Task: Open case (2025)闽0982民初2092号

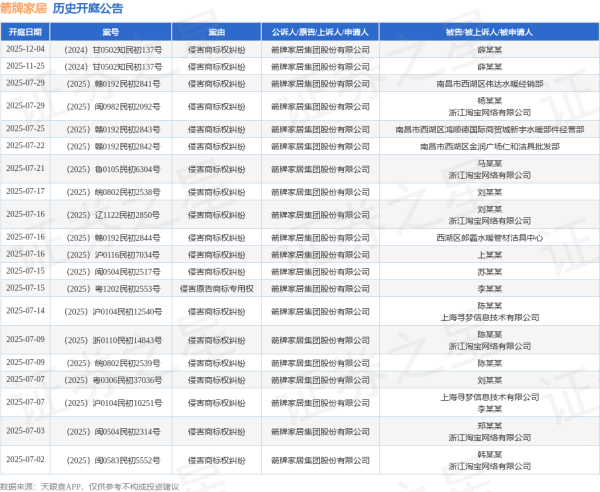Action: (111, 106)
